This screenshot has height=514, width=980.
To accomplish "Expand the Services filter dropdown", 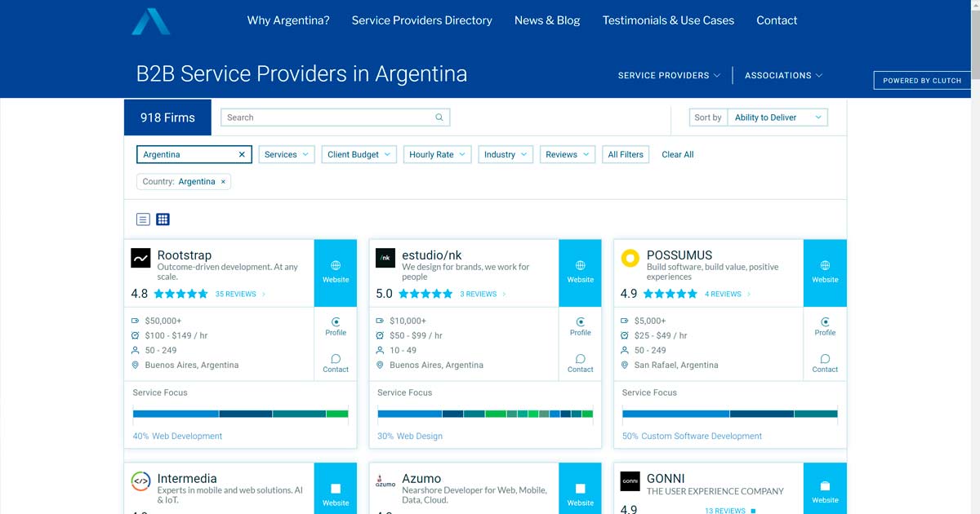I will 287,154.
